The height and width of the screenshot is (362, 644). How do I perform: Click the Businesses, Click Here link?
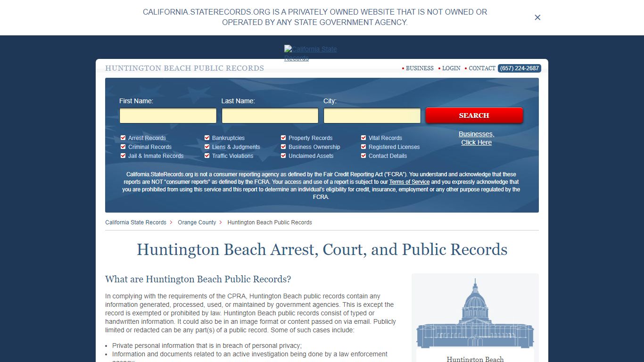click(x=476, y=138)
